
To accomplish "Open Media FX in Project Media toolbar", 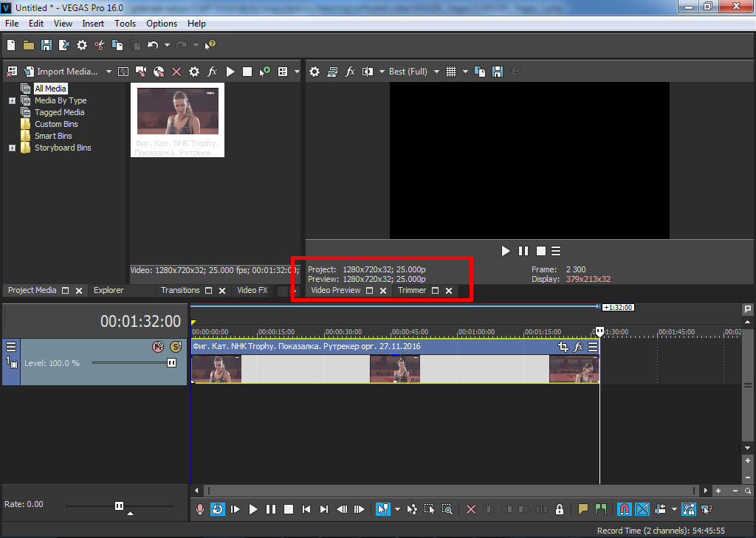I will tap(212, 72).
